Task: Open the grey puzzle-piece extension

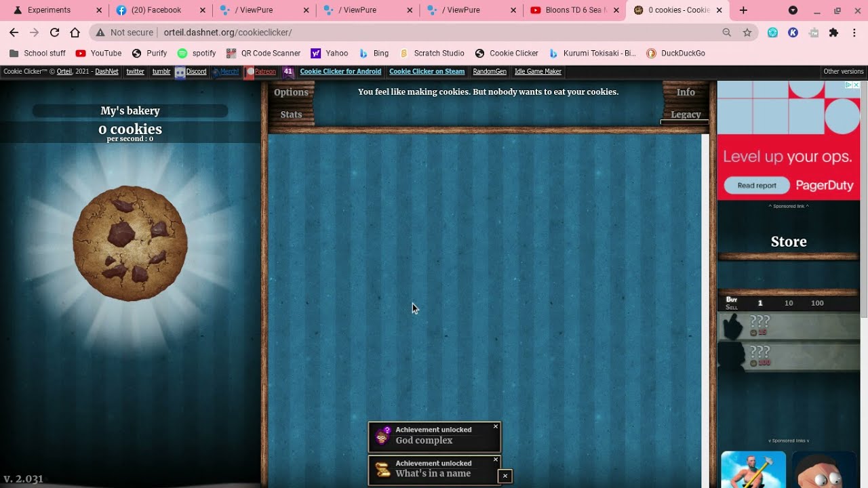Action: 814,33
